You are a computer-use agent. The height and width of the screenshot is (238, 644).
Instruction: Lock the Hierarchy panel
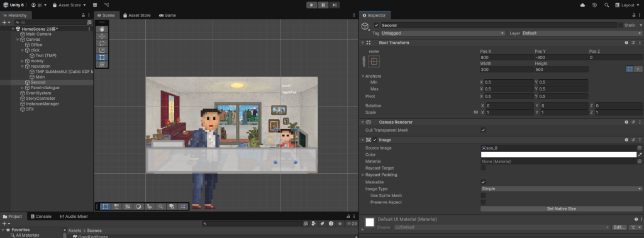click(84, 15)
